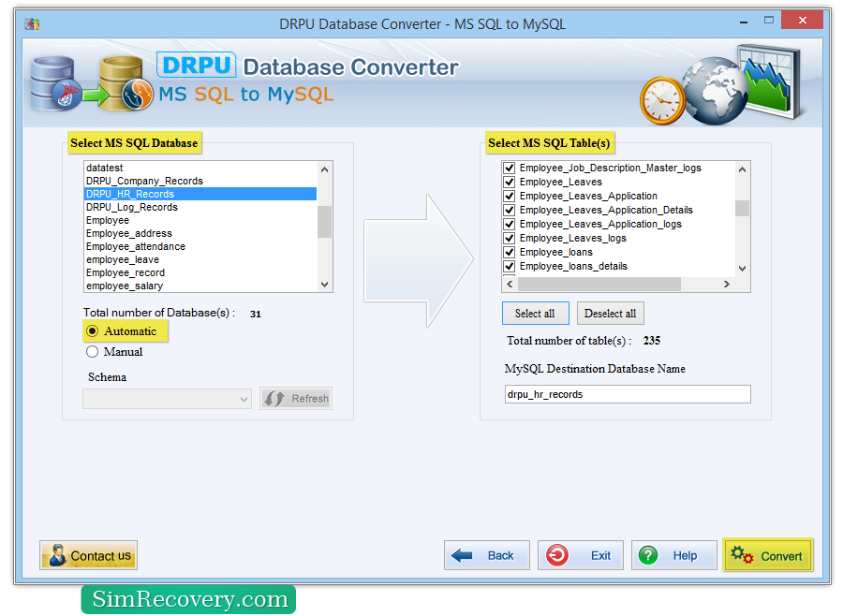
Task: Select the employee_leave database
Action: [x=200, y=259]
